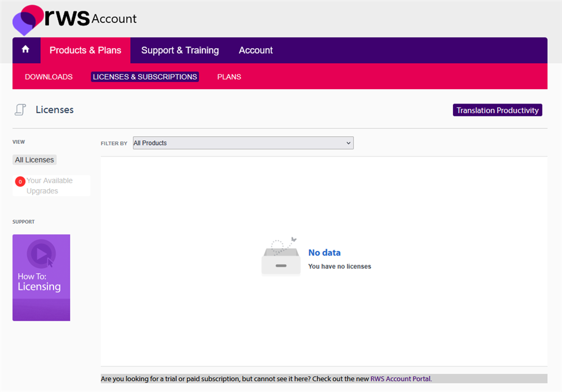Click the FILTER BY label
The width and height of the screenshot is (562, 392).
coord(114,143)
